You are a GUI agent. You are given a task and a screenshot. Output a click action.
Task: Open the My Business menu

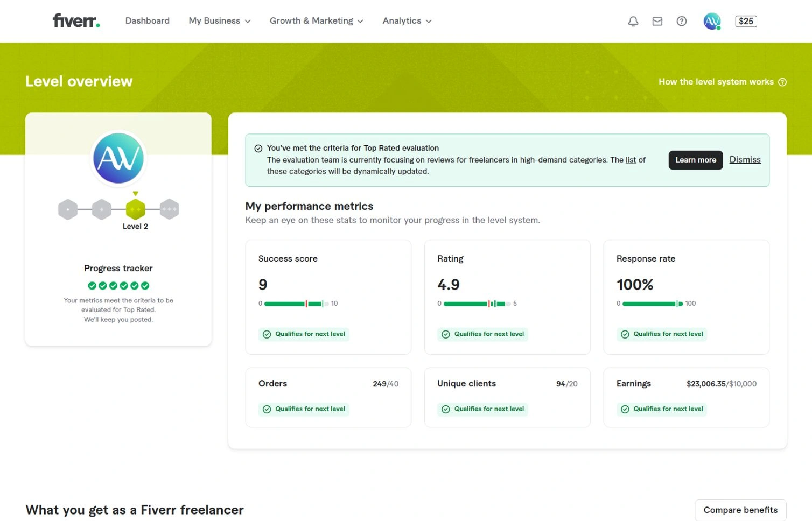tap(220, 21)
